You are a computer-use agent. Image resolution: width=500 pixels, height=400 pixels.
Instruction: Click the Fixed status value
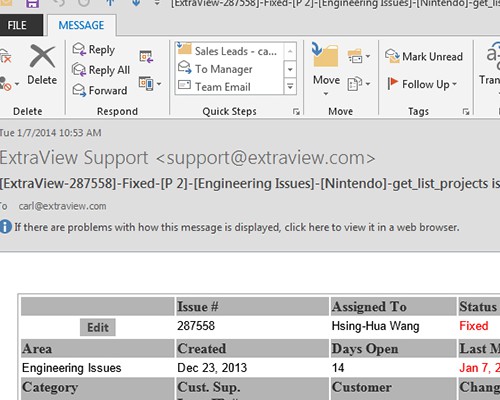pos(474,326)
